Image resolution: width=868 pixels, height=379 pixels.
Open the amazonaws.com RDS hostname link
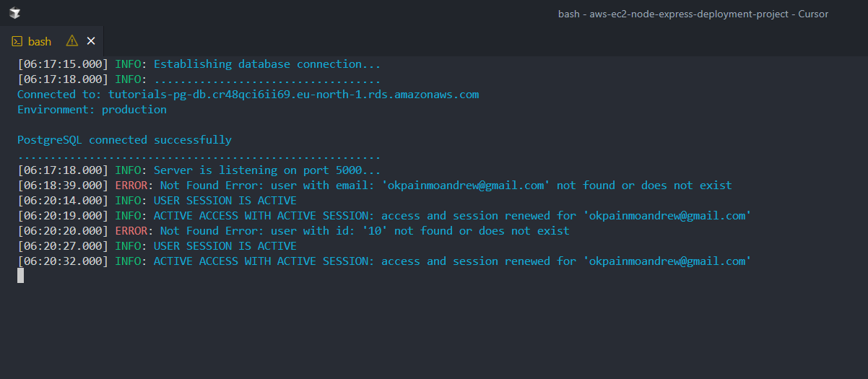coord(293,95)
